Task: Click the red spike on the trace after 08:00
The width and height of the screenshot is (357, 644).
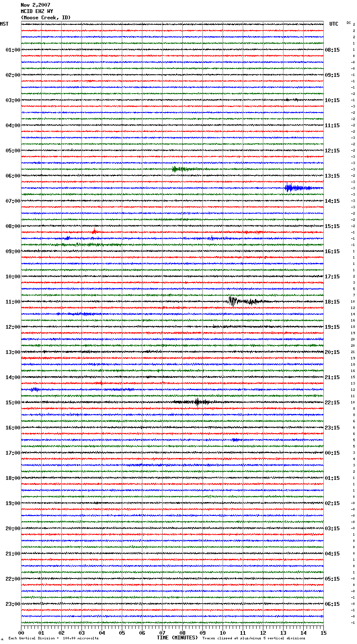Action: 94,231
